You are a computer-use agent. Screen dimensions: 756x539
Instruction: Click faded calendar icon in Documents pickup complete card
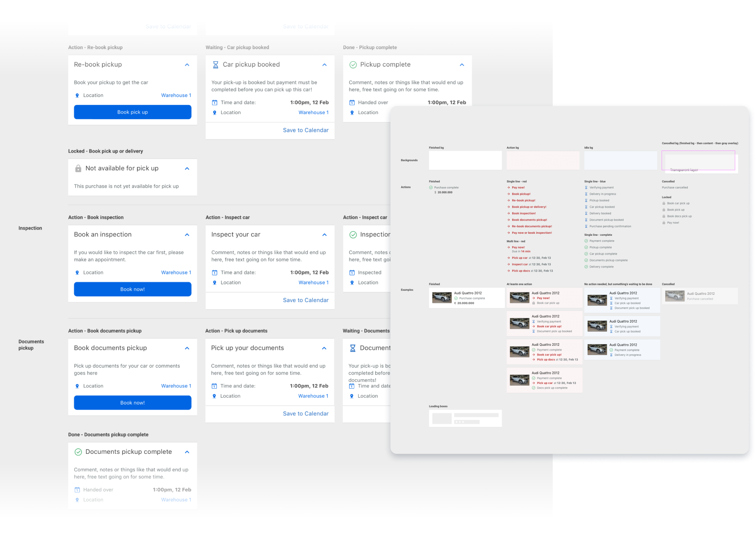(x=77, y=490)
